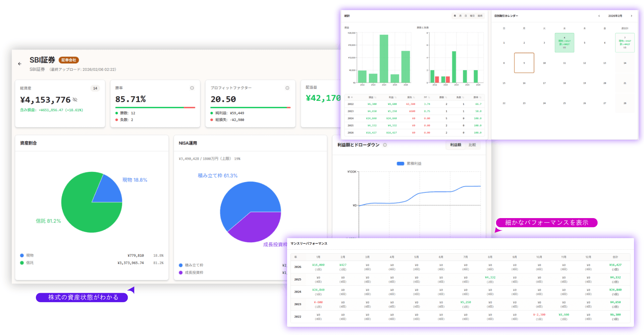Go to previous month in 日別取引カレンダー
Viewport: 644px width, 335px height.
pyautogui.click(x=599, y=16)
